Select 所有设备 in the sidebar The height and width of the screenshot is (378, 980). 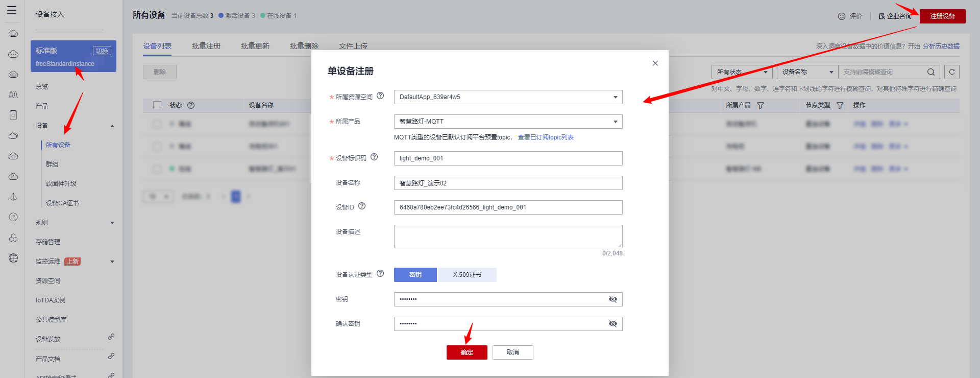coord(58,145)
